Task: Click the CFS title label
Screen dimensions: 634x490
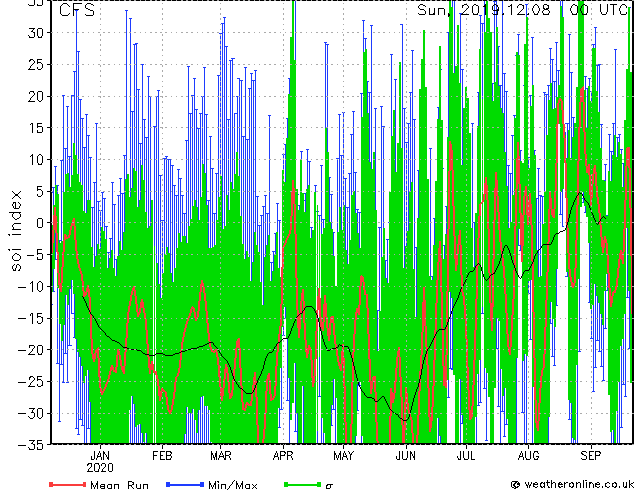Action: [x=77, y=10]
